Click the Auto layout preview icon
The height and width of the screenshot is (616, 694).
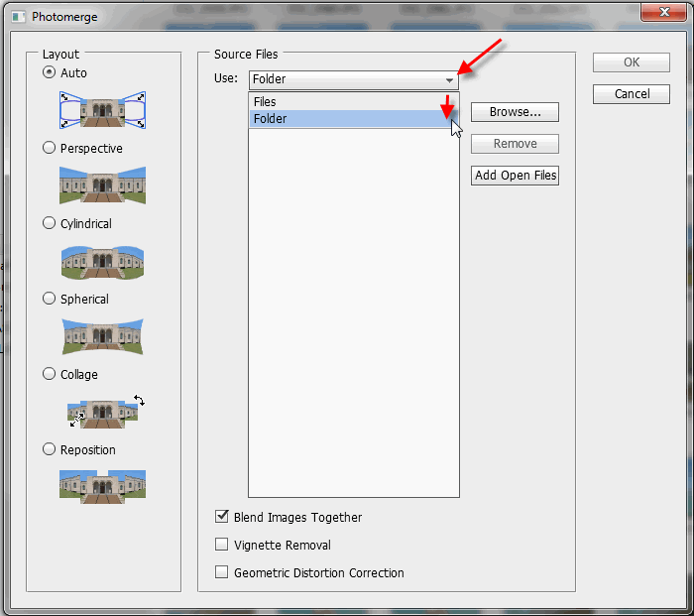[x=102, y=109]
